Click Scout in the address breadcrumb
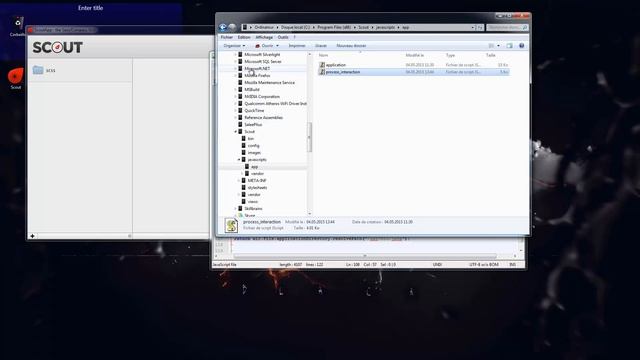The height and width of the screenshot is (360, 640). [x=363, y=27]
